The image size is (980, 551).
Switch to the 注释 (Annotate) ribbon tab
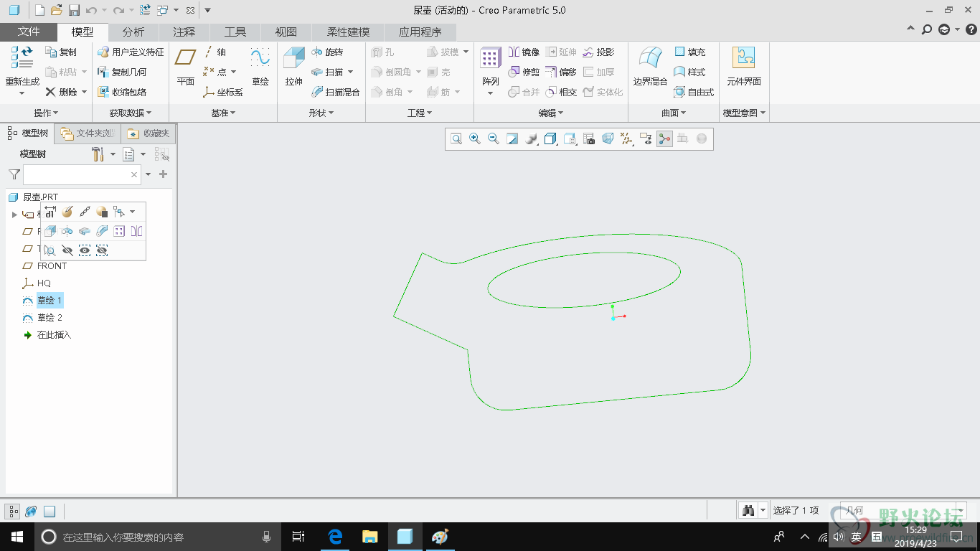click(x=184, y=32)
